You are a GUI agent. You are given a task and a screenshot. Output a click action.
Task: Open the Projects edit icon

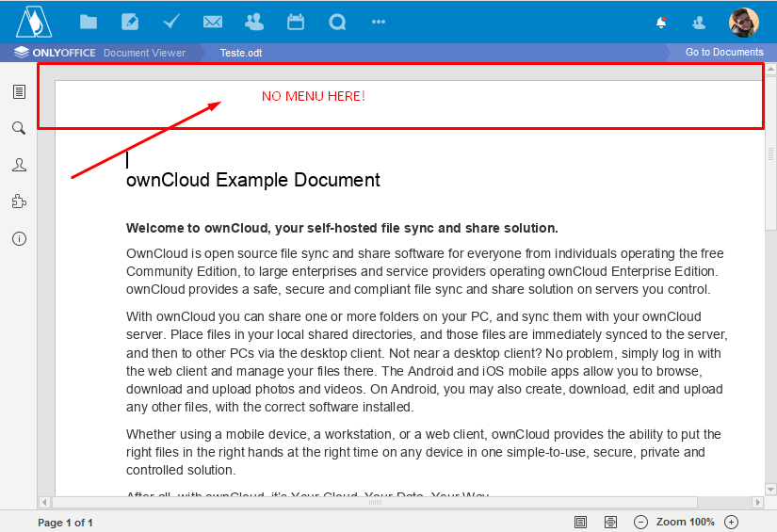point(130,22)
